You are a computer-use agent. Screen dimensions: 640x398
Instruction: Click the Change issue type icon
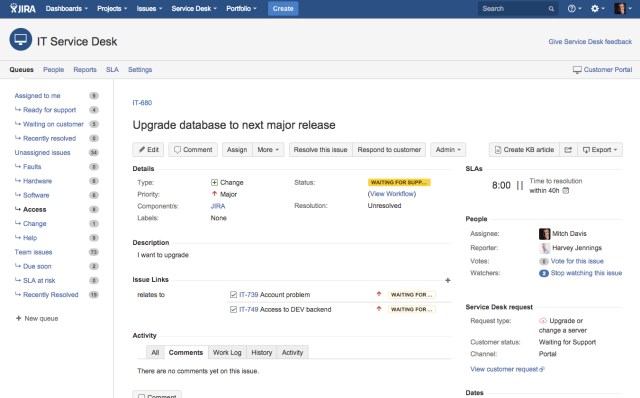pyautogui.click(x=214, y=182)
